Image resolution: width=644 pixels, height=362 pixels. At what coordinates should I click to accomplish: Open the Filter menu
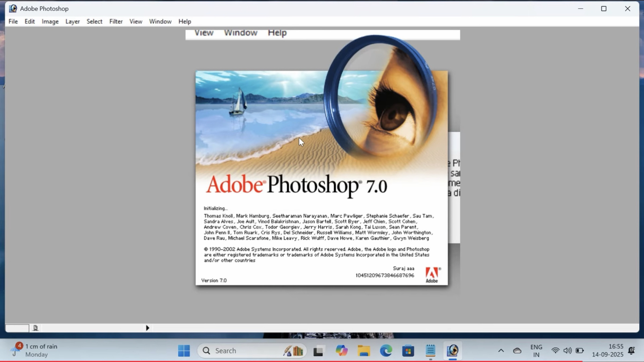(x=116, y=22)
